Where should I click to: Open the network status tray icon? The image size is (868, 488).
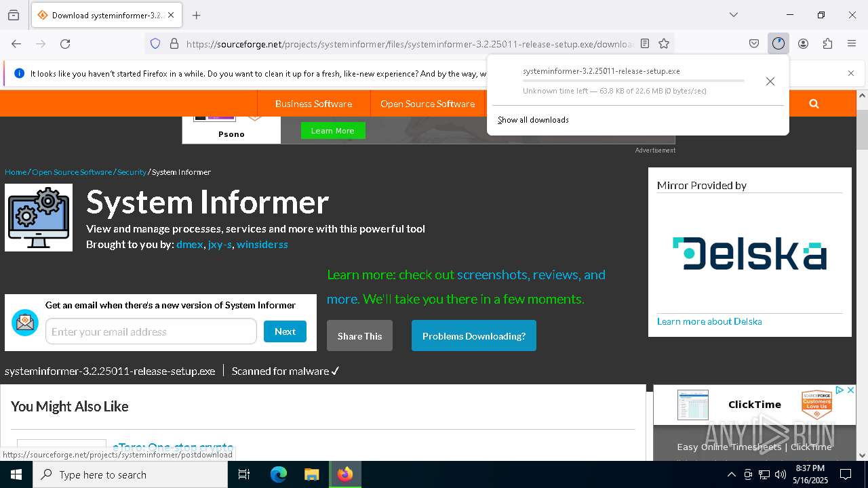pyautogui.click(x=764, y=474)
